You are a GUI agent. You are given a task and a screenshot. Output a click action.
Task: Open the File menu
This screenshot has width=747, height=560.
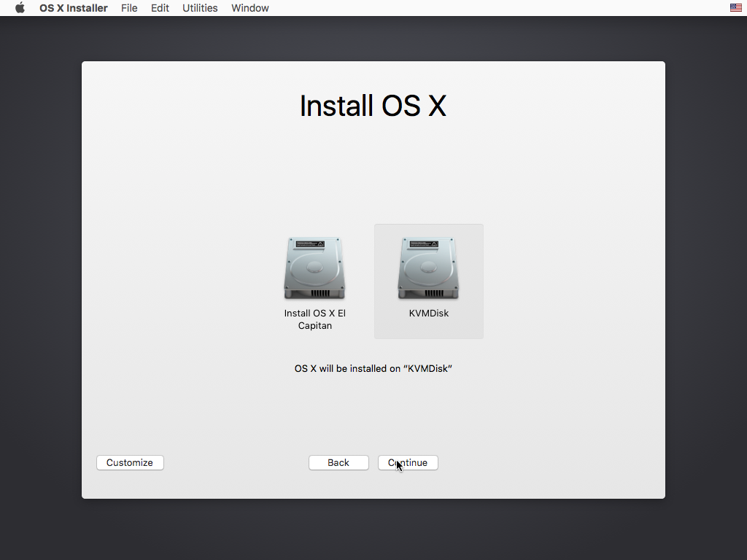(129, 8)
